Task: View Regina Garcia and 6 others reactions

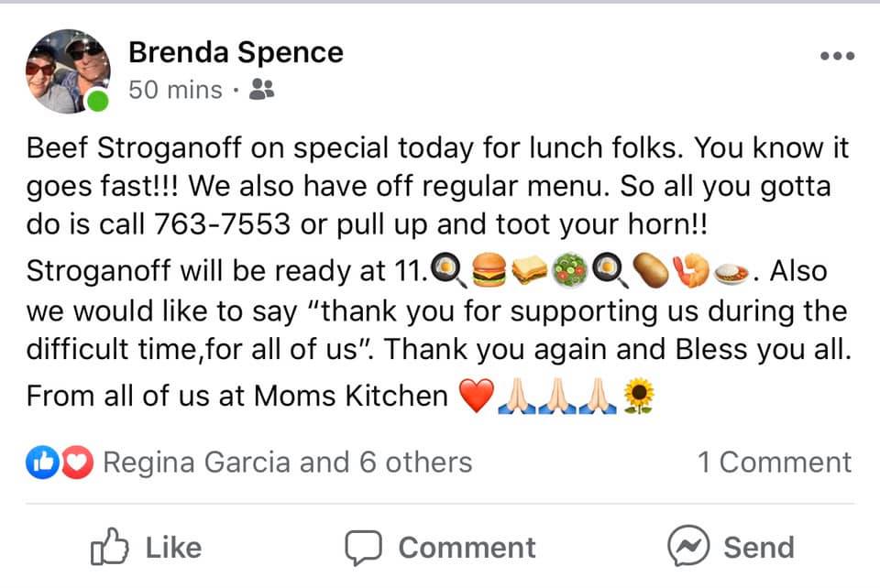Action: tap(287, 463)
